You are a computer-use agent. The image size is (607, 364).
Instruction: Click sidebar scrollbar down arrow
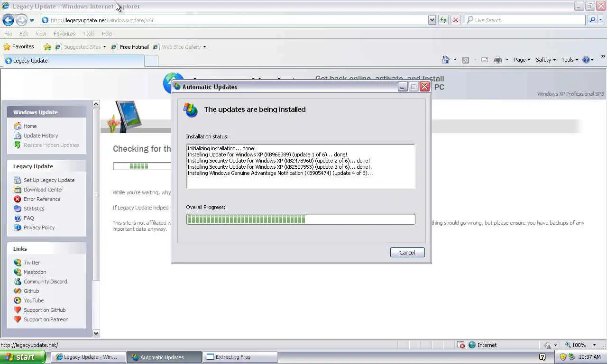(x=96, y=333)
